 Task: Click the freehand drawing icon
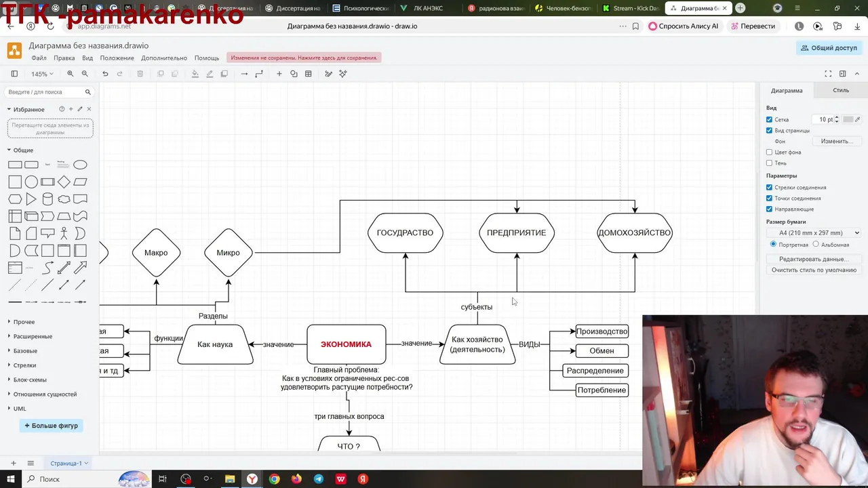(x=328, y=74)
